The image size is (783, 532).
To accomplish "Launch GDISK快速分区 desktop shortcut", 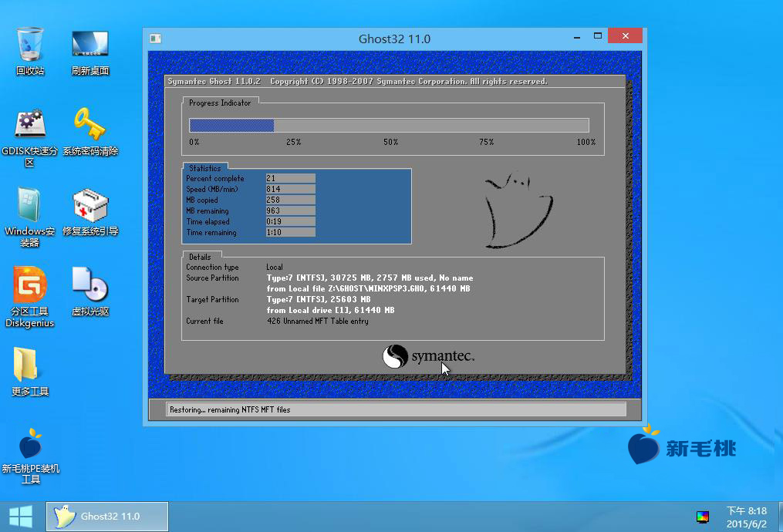I will click(x=30, y=136).
